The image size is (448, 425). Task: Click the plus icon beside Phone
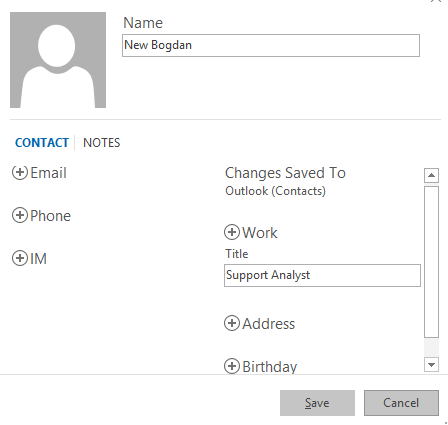pyautogui.click(x=20, y=215)
